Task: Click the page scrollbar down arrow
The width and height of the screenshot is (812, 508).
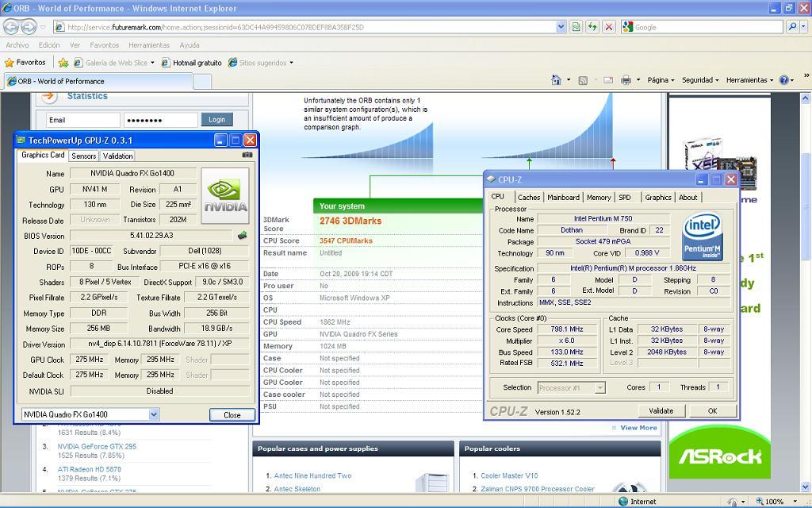Action: (806, 487)
